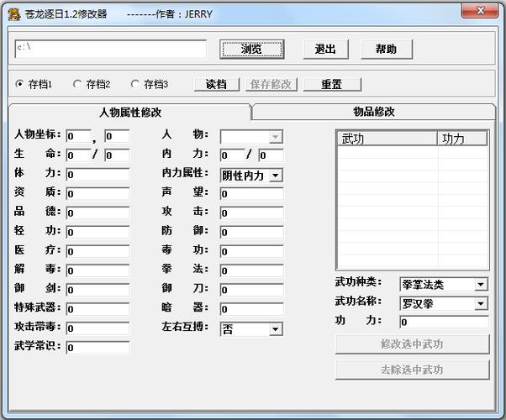Viewport: 506px width, 420px height.
Task: Click the 毒功 input field
Action: point(251,251)
